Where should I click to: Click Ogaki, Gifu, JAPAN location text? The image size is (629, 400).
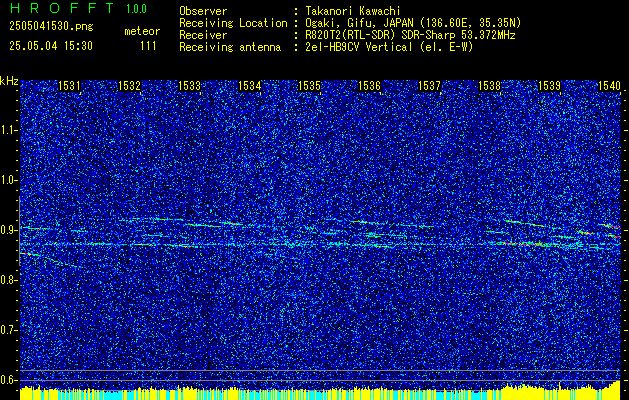[x=413, y=23]
